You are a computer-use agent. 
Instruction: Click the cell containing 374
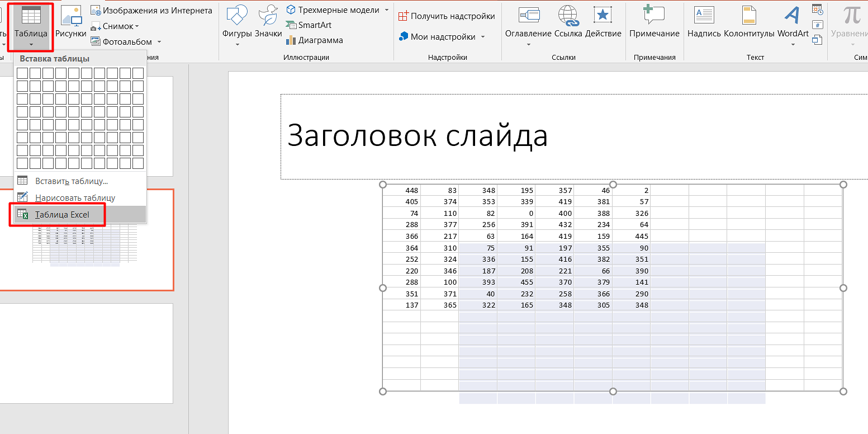click(440, 202)
